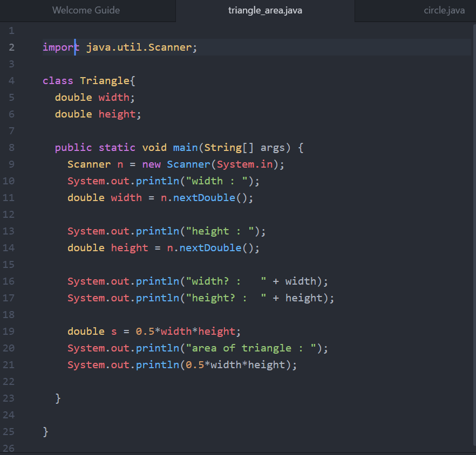476x455 pixels.
Task: Click the 'main' method name
Action: point(185,148)
